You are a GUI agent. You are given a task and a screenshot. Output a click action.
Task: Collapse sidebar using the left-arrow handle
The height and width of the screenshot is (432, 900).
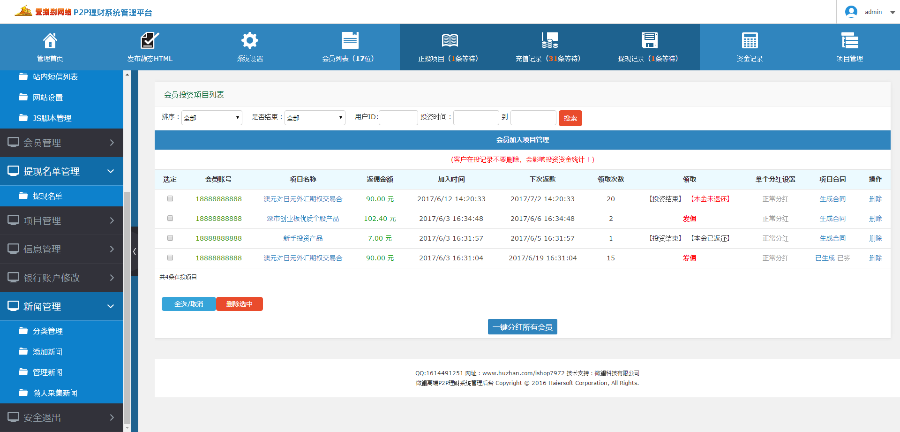pos(134,251)
